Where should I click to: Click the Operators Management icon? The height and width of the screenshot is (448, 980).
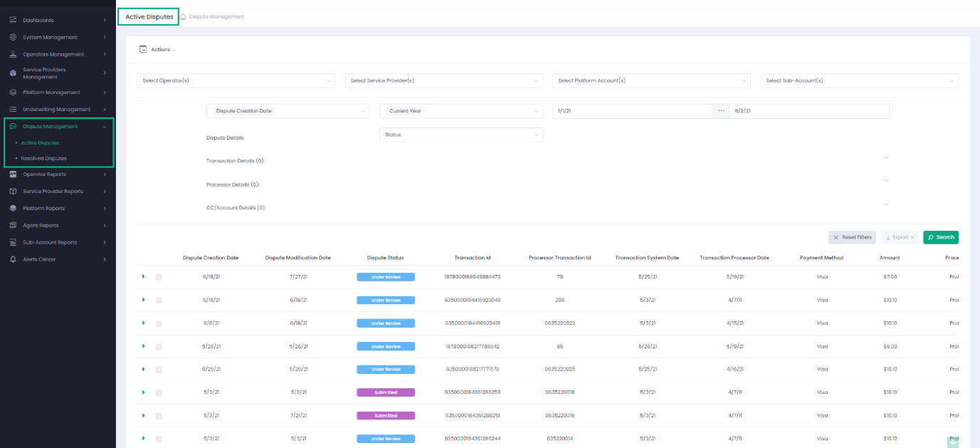point(13,54)
